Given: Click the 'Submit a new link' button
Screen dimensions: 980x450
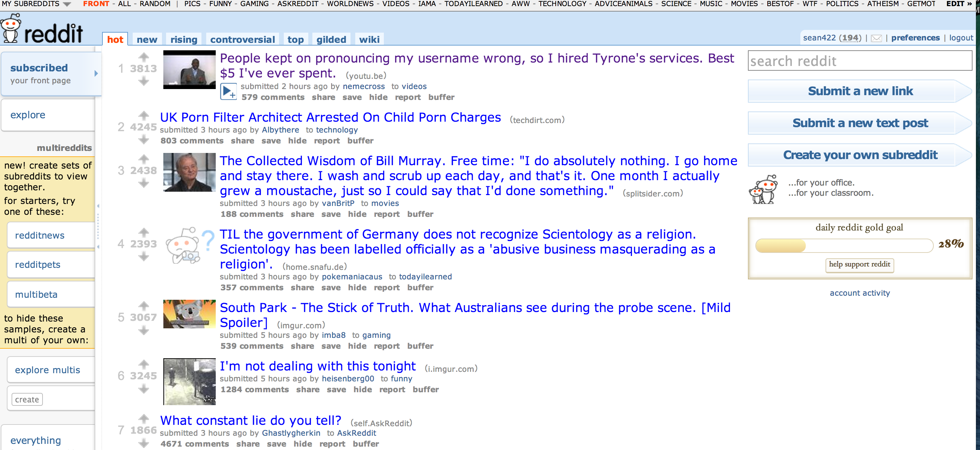Looking at the screenshot, I should (860, 92).
